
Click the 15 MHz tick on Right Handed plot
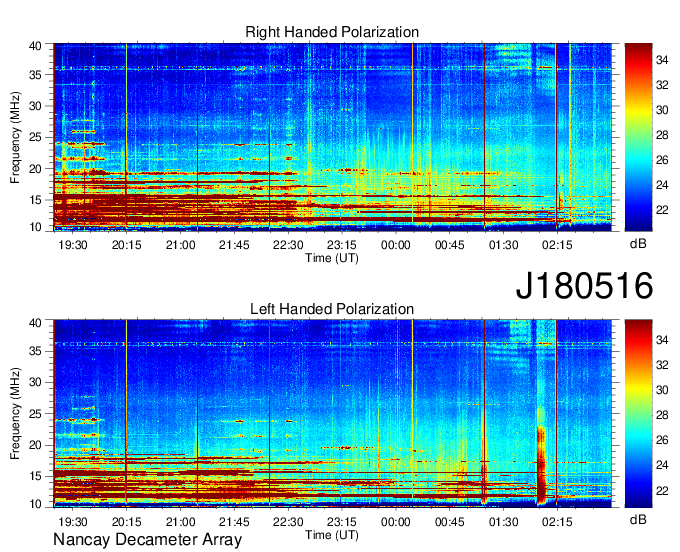(35, 200)
